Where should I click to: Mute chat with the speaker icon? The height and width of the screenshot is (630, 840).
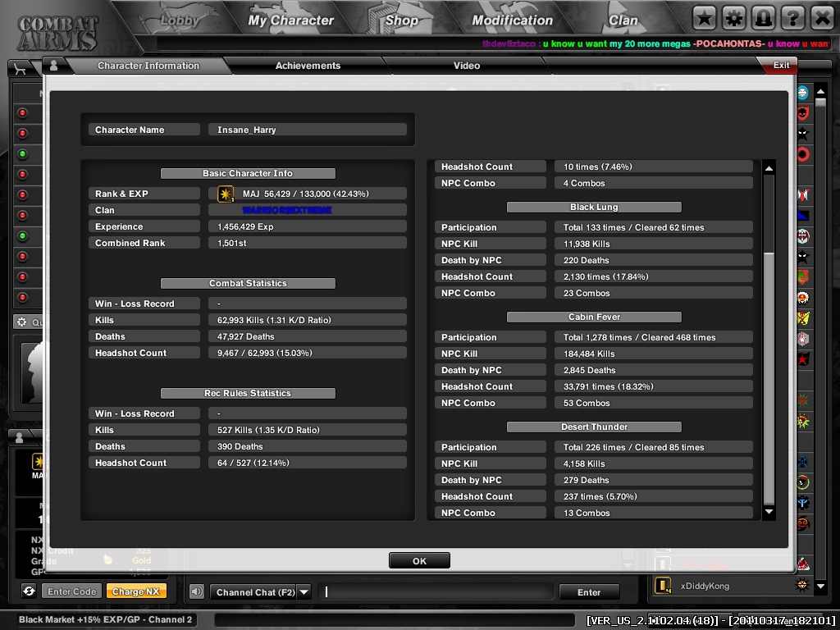(197, 591)
